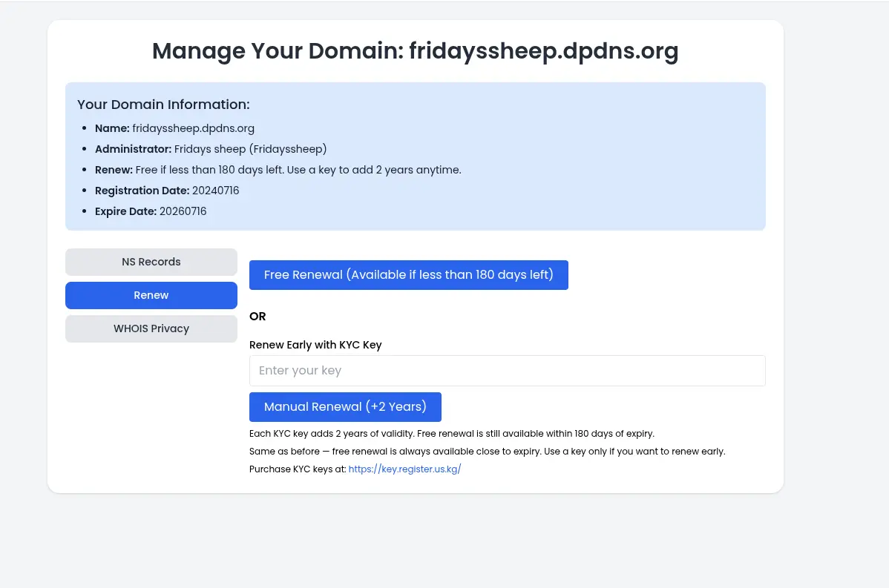The width and height of the screenshot is (889, 588).
Task: Click the Your Domain Information panel
Action: 416,156
